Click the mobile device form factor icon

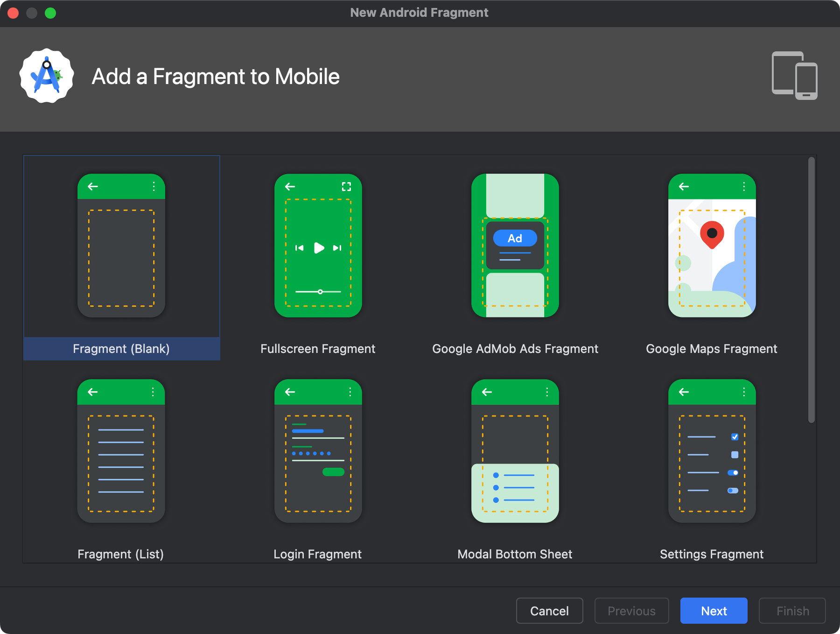[794, 76]
